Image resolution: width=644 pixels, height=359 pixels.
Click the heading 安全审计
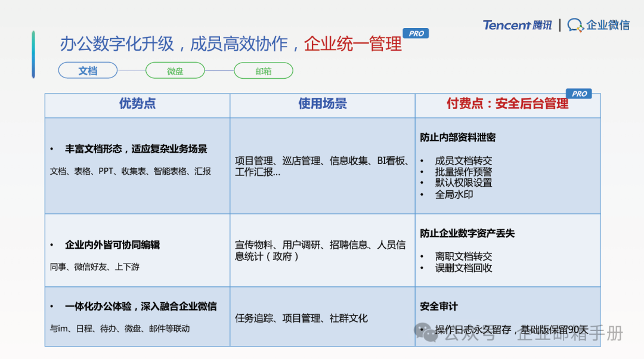(x=439, y=307)
